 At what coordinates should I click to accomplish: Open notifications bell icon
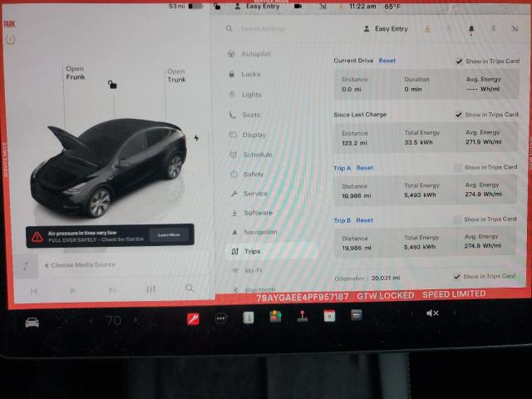[471, 30]
